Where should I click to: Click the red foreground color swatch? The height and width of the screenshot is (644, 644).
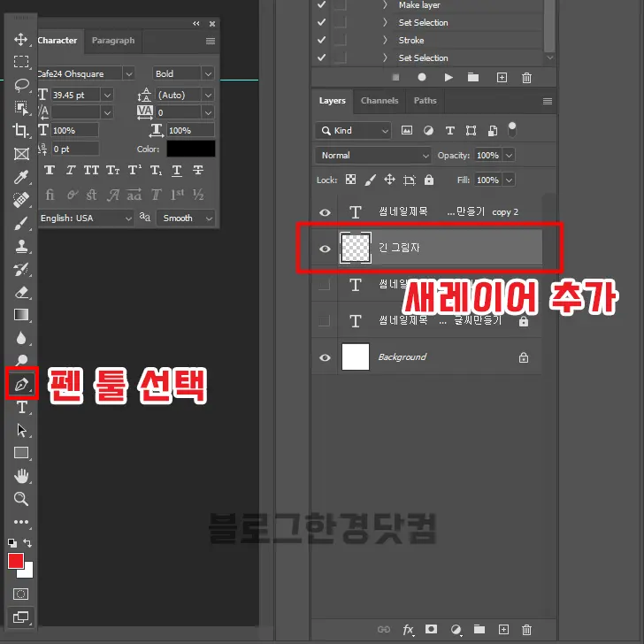click(16, 561)
